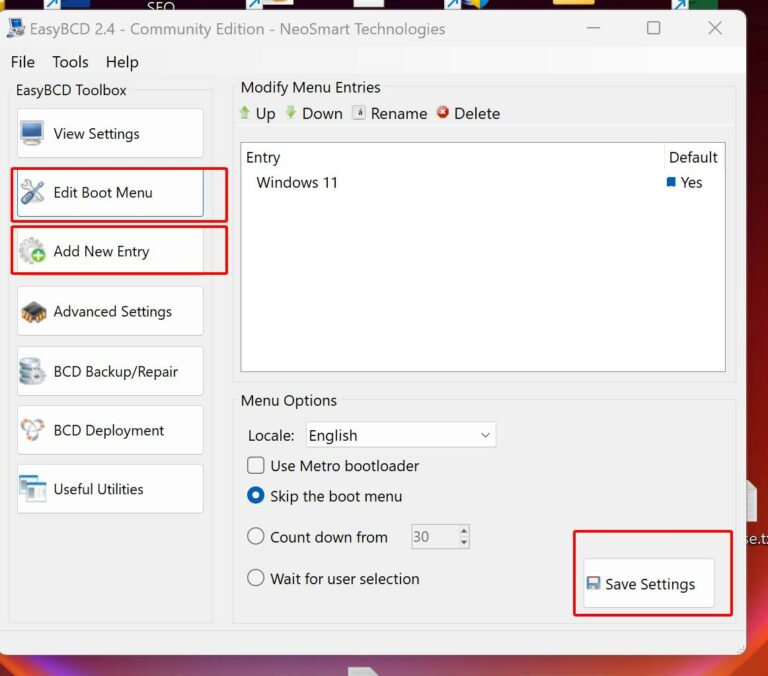Choose the Count down from option

pos(256,537)
